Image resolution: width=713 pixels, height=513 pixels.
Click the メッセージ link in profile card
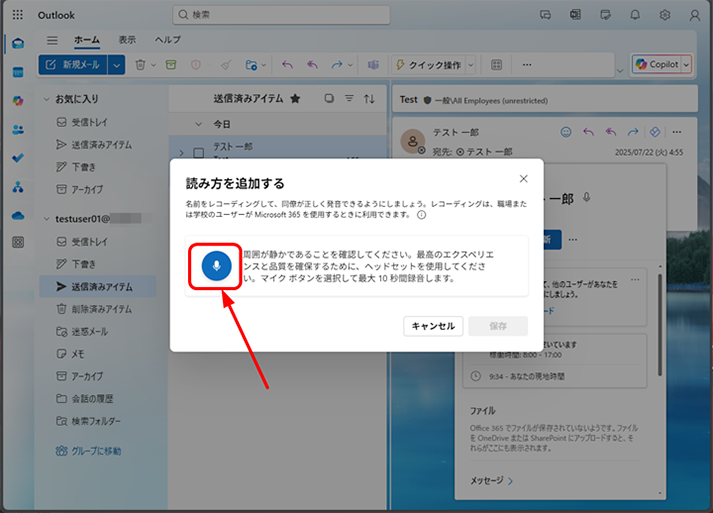pos(492,481)
